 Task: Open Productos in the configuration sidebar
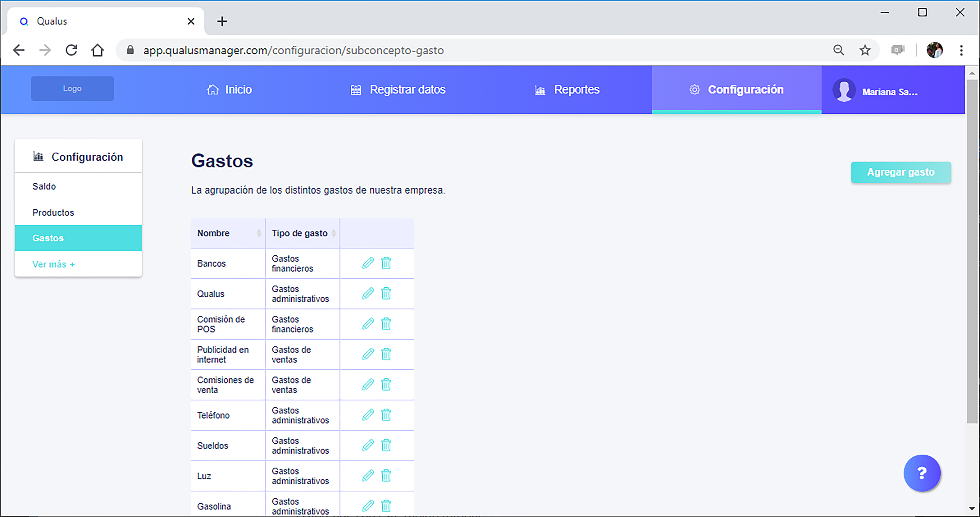78,212
